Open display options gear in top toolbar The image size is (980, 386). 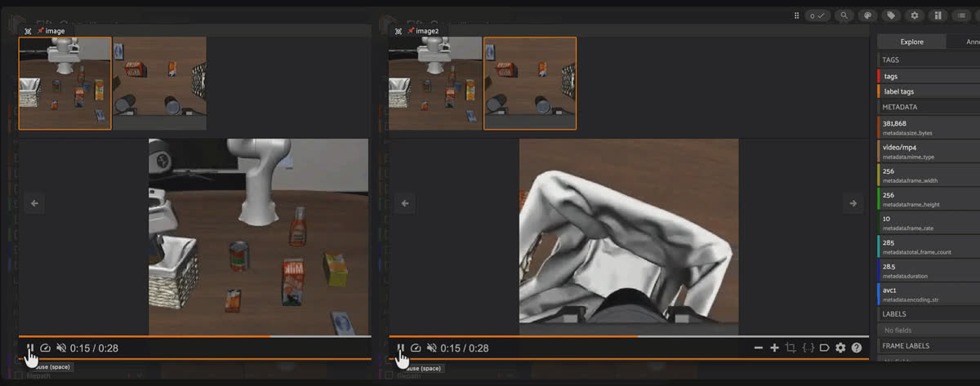915,16
